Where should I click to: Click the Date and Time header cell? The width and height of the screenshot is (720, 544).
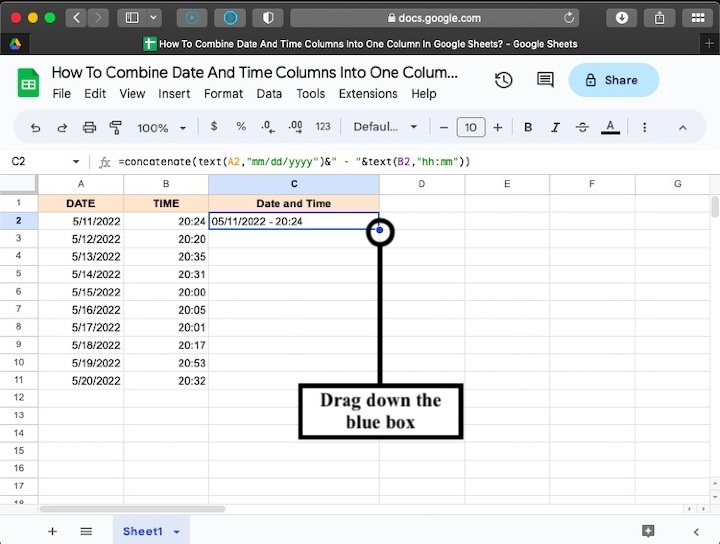(x=294, y=203)
